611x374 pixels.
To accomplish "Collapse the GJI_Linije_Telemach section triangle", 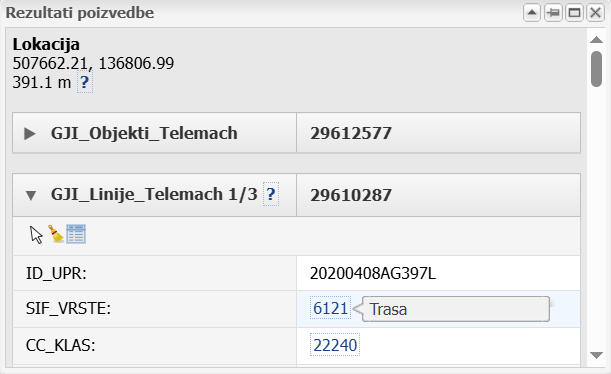I will click(x=31, y=195).
